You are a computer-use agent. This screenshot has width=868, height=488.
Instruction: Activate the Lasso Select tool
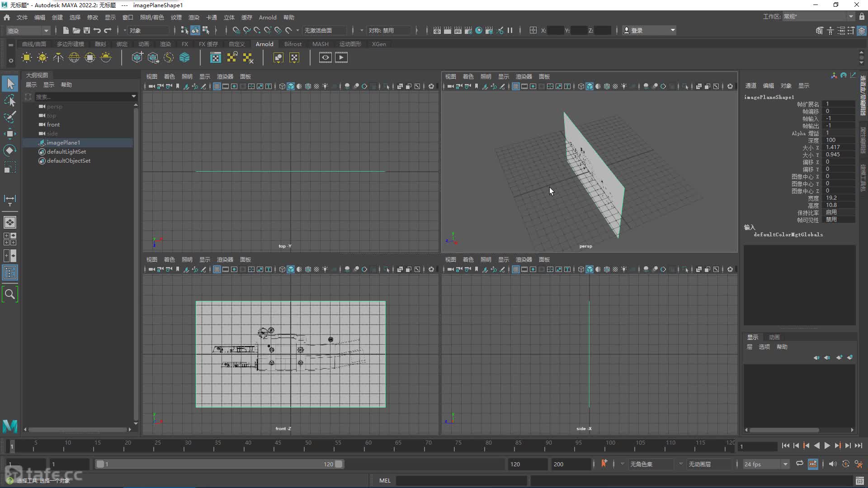point(10,100)
